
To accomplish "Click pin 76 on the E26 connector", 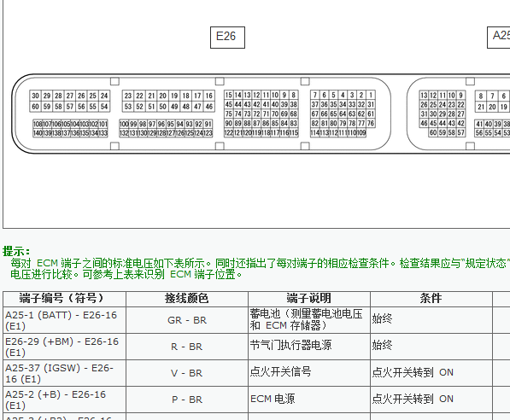I will coord(371,123).
